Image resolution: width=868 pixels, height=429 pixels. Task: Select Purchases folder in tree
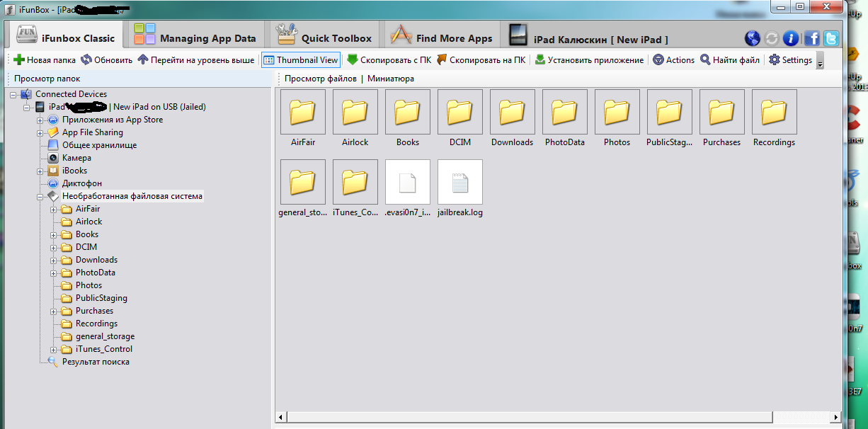(94, 311)
